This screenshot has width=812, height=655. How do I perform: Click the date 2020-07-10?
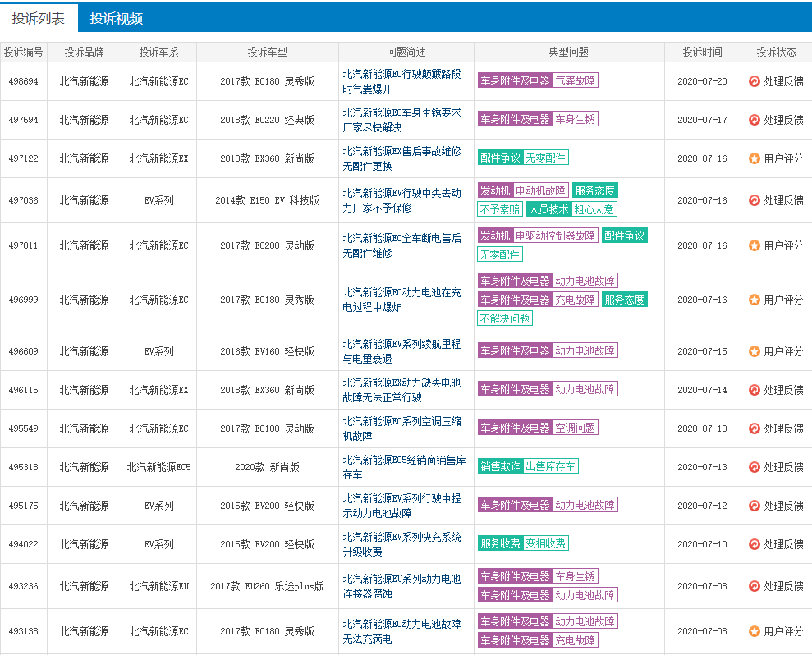pyautogui.click(x=702, y=544)
